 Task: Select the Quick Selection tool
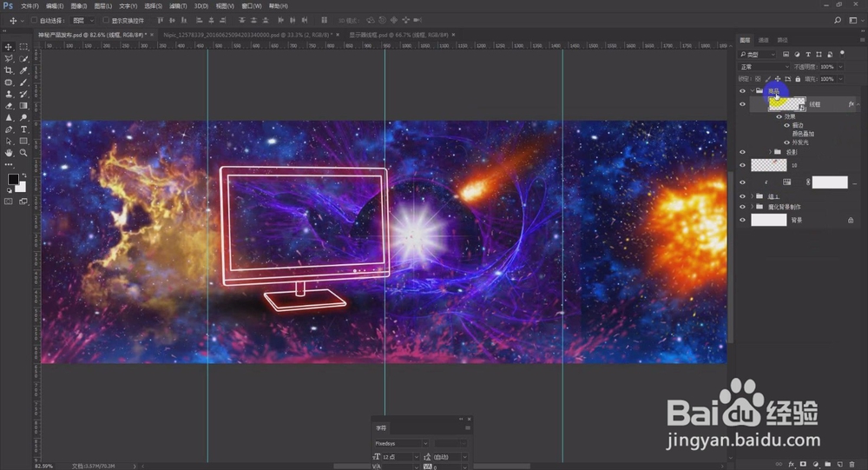(23, 59)
